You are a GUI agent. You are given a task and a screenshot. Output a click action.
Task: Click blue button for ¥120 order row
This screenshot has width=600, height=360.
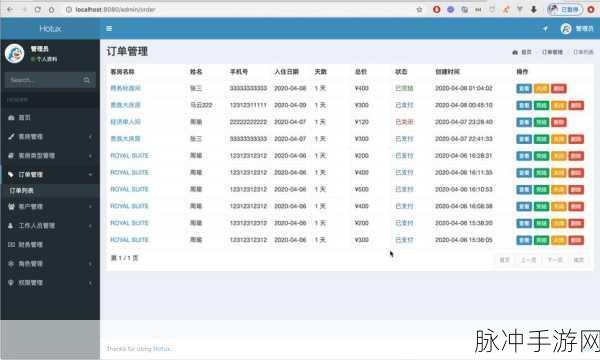coord(524,122)
